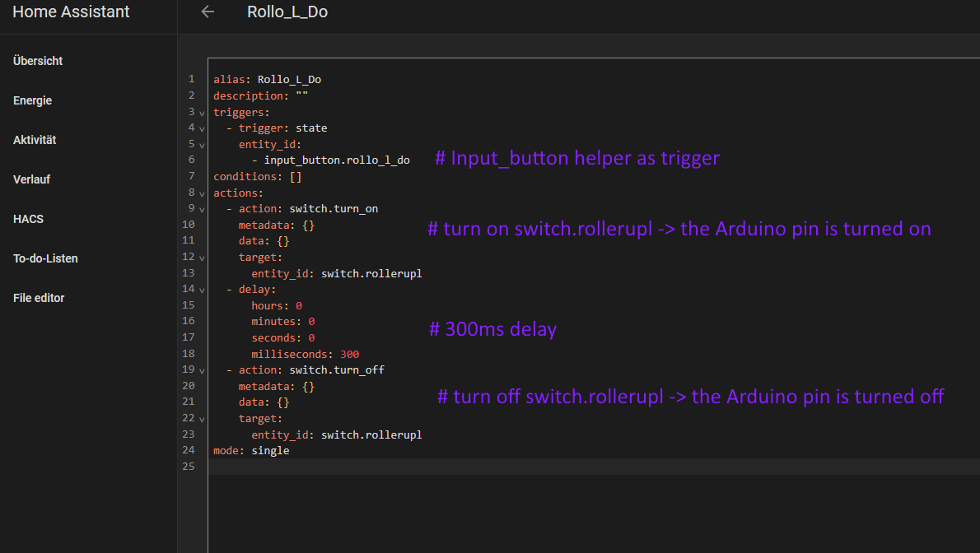Collapse the switch.turn_on action on line 9
Screen dimensions: 980x553
(202, 209)
